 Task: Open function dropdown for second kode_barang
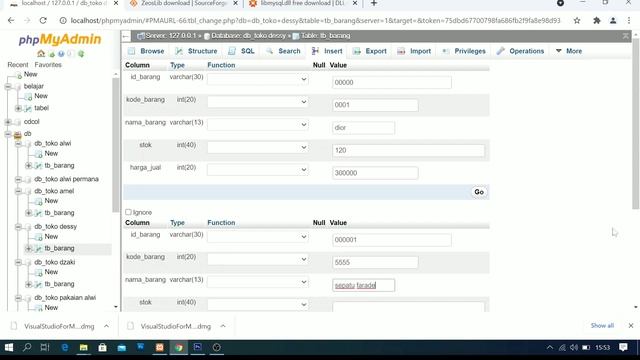(x=258, y=259)
